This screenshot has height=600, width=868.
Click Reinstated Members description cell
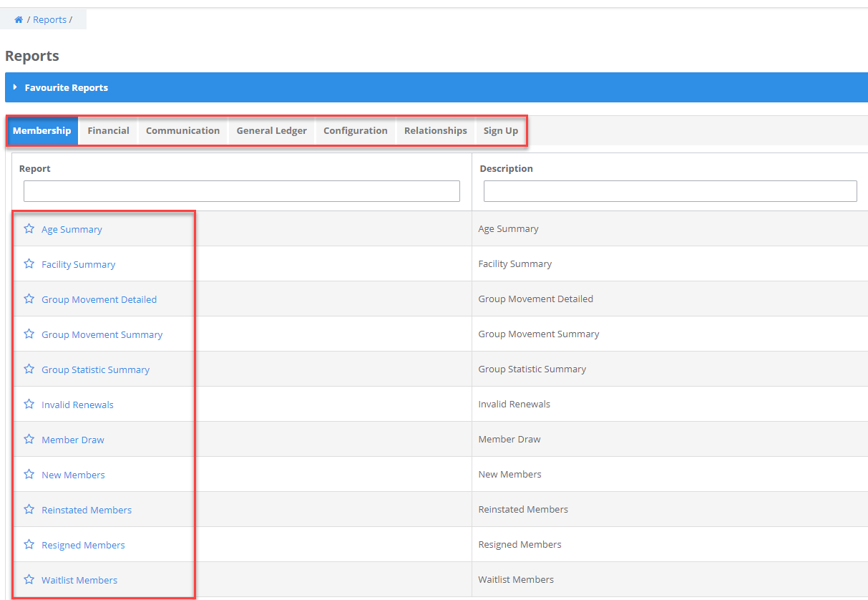[x=670, y=510]
